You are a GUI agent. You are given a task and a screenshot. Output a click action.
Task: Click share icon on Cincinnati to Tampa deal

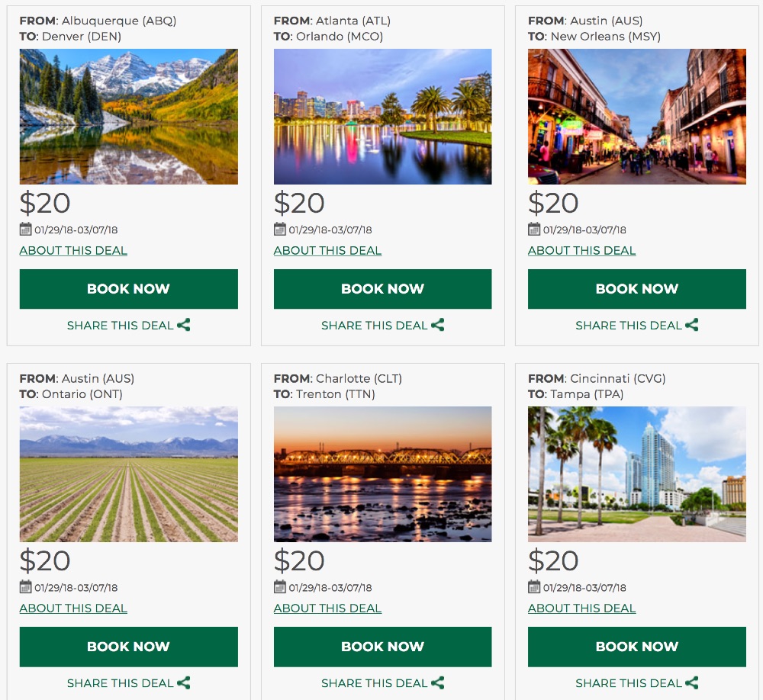tap(692, 682)
